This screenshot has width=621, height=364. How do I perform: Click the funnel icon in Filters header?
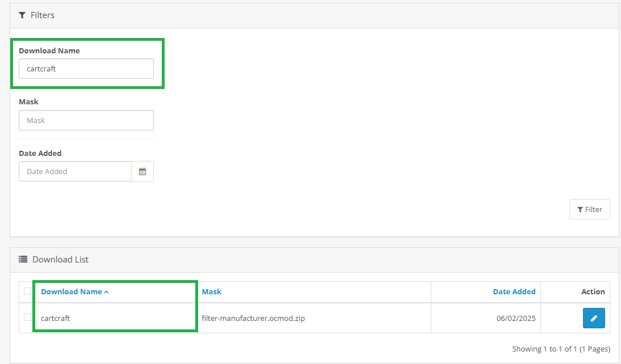(x=22, y=15)
